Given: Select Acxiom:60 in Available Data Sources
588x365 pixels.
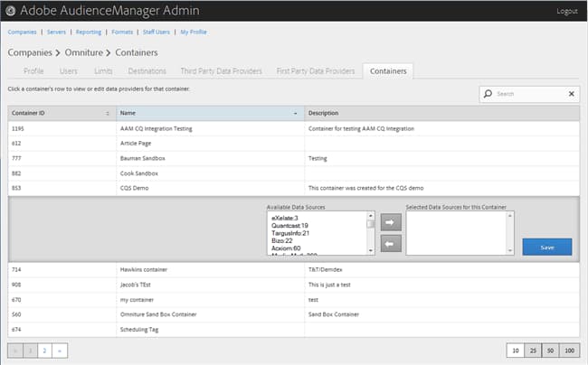Looking at the screenshot, I should point(286,248).
